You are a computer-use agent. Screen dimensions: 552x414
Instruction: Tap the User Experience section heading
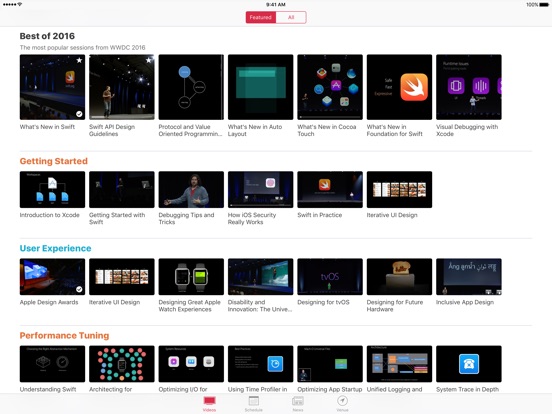point(56,249)
